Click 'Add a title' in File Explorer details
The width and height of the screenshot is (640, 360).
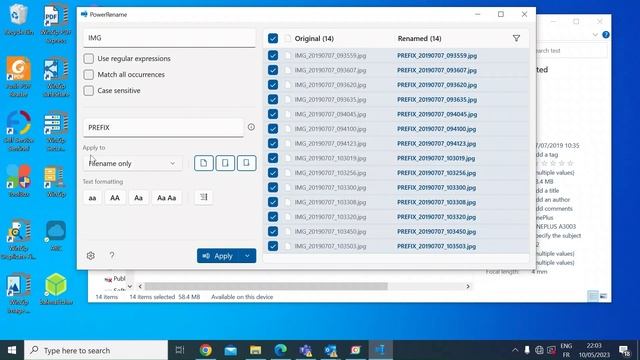547,191
